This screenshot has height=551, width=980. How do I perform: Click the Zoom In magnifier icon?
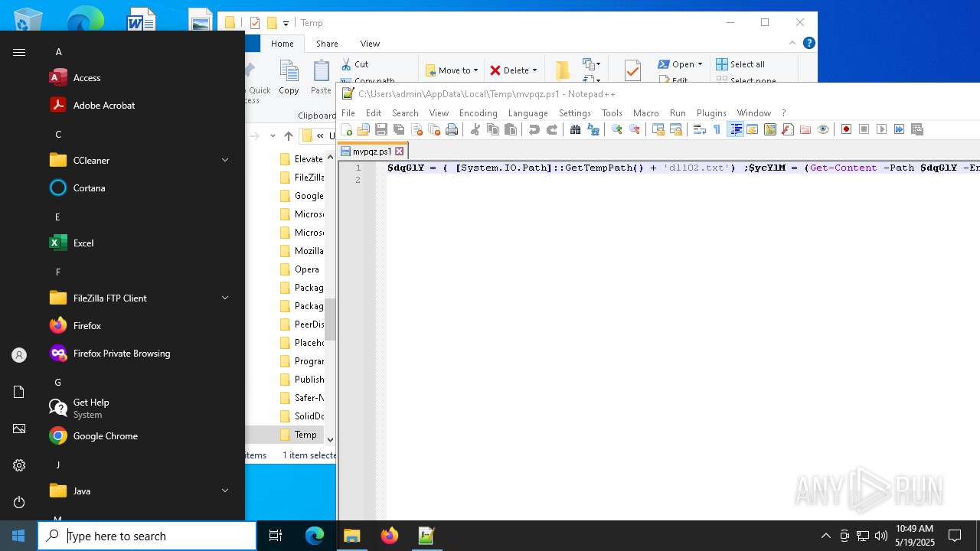616,129
